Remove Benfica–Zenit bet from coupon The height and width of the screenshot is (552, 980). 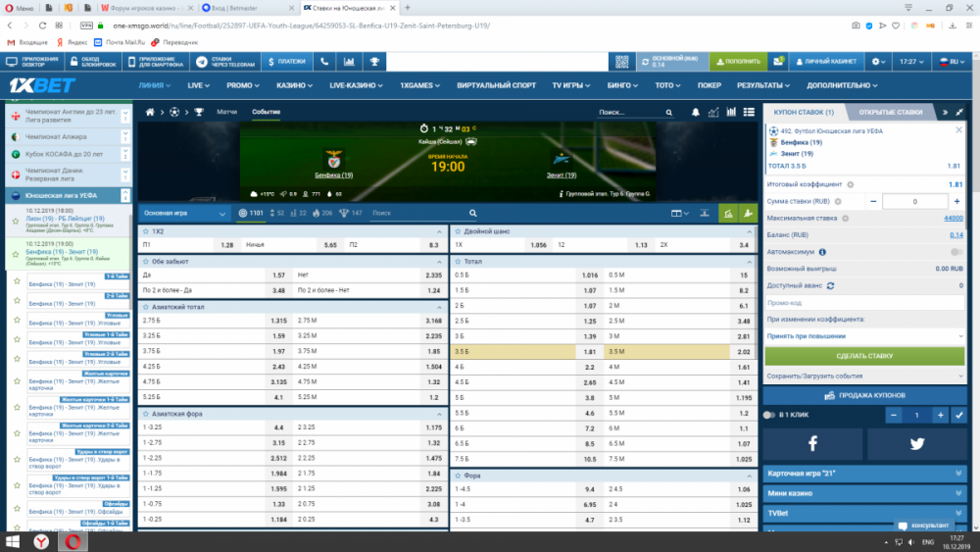tap(961, 128)
